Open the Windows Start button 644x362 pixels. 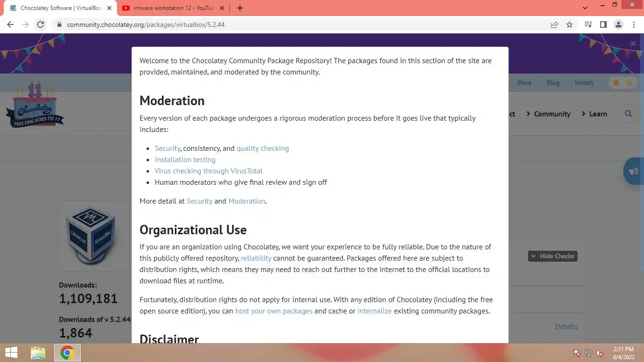coord(11,353)
